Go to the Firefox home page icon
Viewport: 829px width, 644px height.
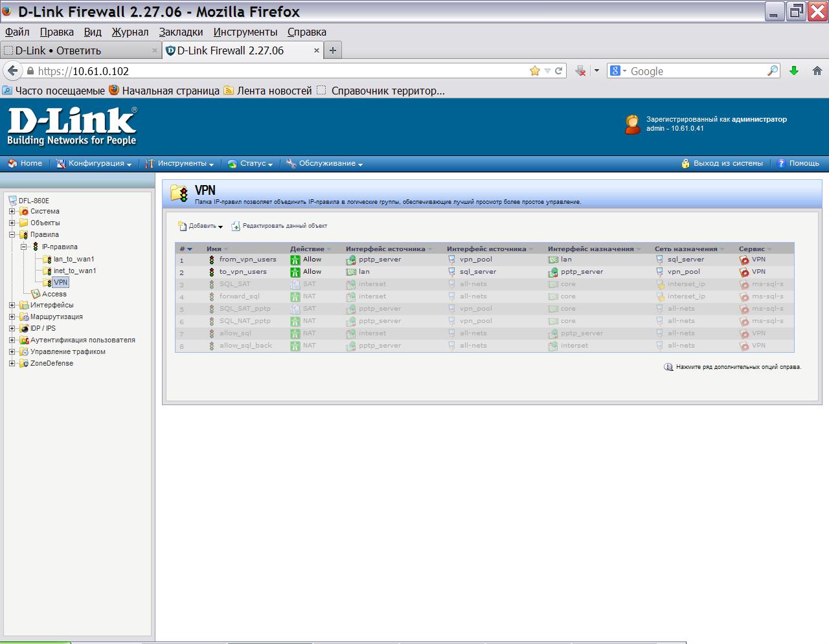(x=817, y=71)
